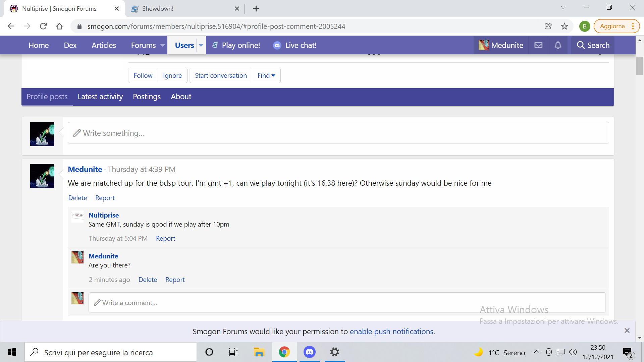Expand the Forums dropdown arrow
The image size is (644, 362).
163,45
